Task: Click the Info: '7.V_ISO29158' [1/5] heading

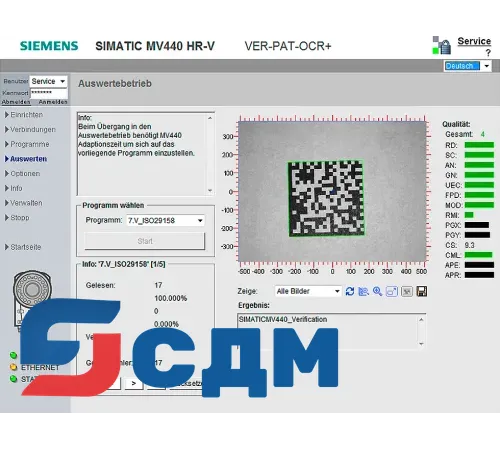Action: coord(124,264)
